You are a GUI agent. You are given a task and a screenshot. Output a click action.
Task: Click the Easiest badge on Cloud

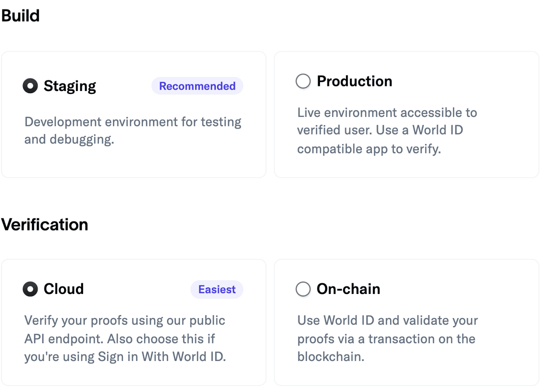pos(217,289)
